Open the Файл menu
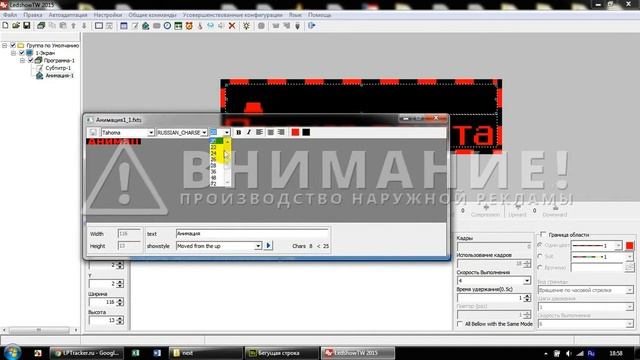 [10, 15]
